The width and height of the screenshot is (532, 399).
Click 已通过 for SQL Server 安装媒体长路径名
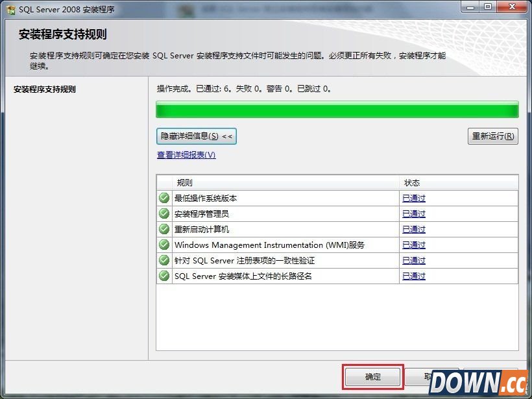(413, 276)
